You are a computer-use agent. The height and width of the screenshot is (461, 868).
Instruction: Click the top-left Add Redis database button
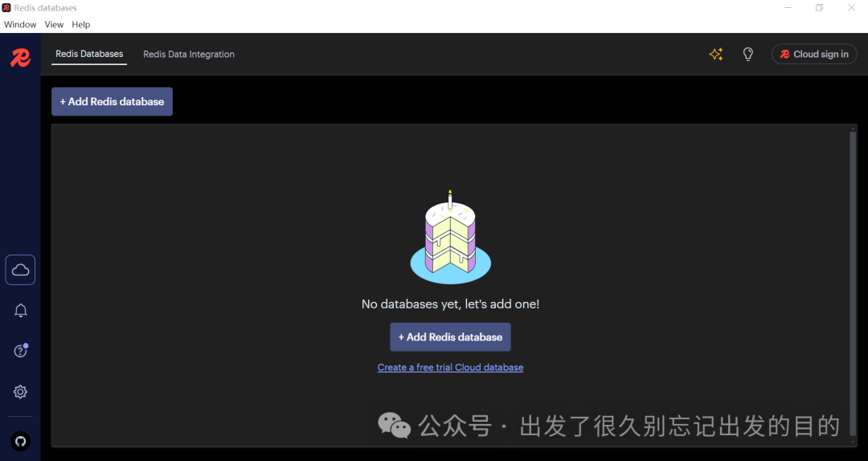coord(112,102)
